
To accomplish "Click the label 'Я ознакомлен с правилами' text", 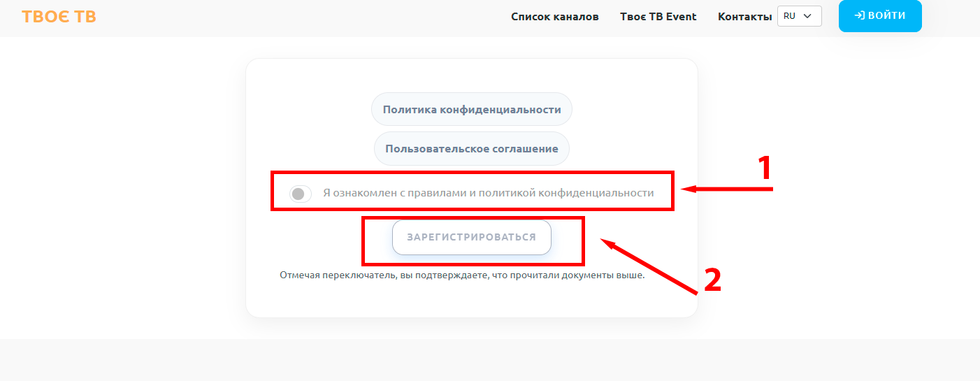I will tap(488, 193).
